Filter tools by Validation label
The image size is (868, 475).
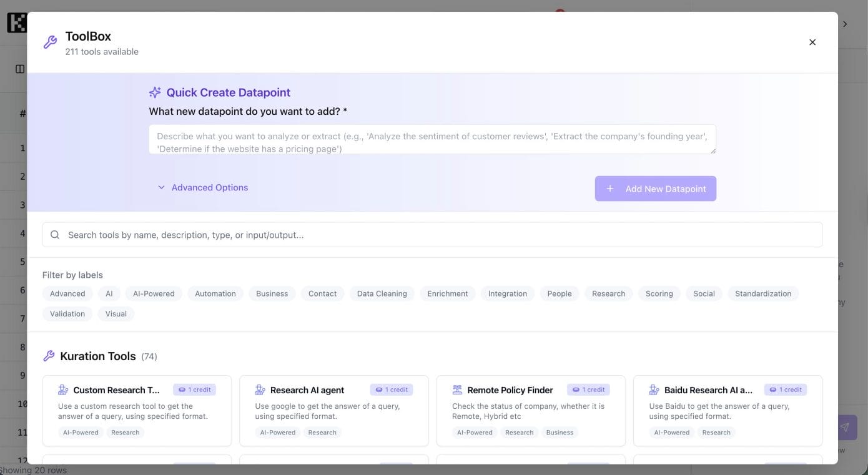[67, 313]
